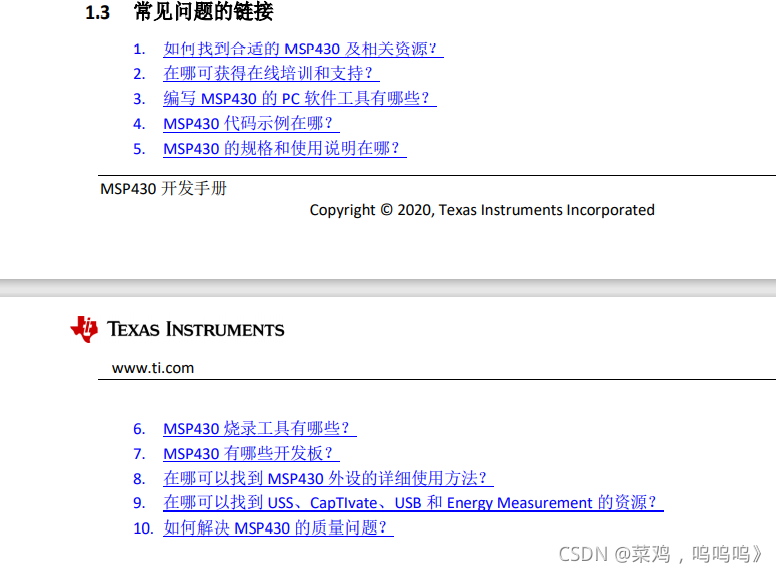Viewport: 776px width, 573px height.
Task: Click the Copyright © 2020 Texas Instruments line
Action: pos(482,210)
